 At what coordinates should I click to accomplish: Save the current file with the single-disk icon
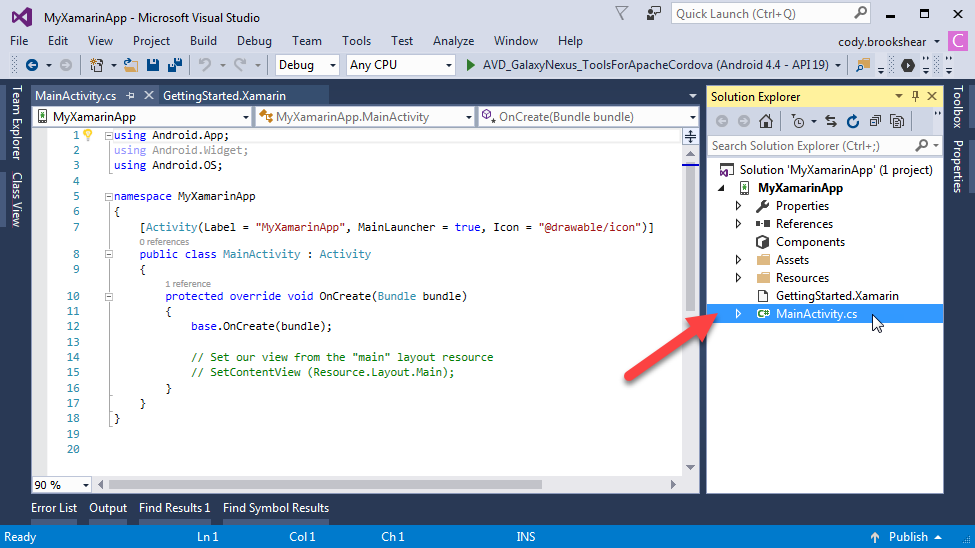[x=152, y=65]
